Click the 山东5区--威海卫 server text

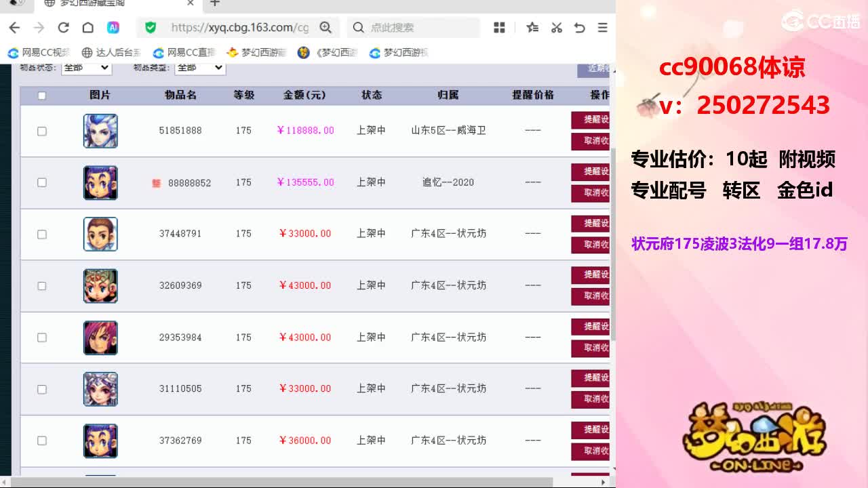[x=448, y=130]
